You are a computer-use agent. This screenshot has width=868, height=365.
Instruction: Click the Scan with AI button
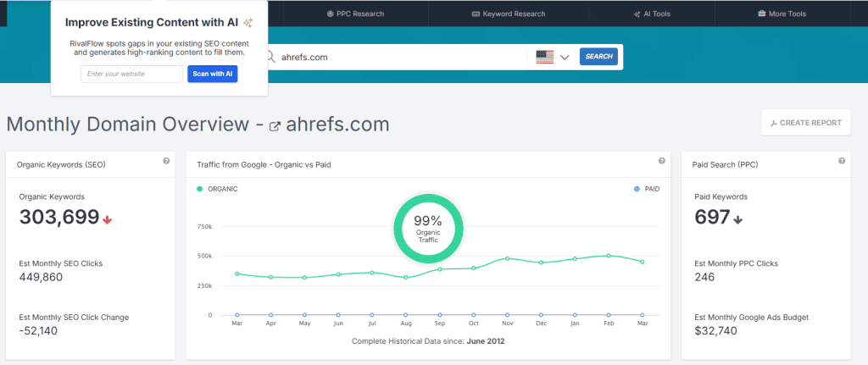213,75
